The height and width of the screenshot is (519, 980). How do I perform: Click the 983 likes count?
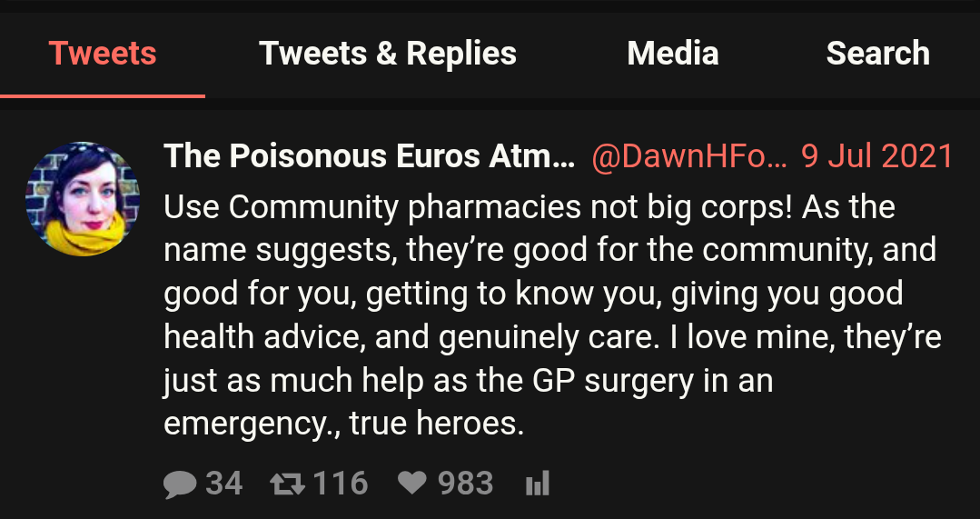pos(466,484)
